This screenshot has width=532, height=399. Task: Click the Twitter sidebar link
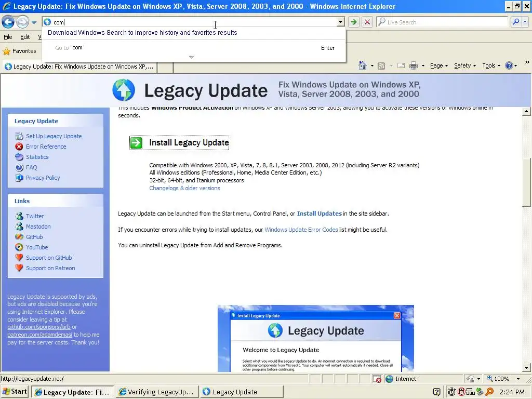[35, 216]
